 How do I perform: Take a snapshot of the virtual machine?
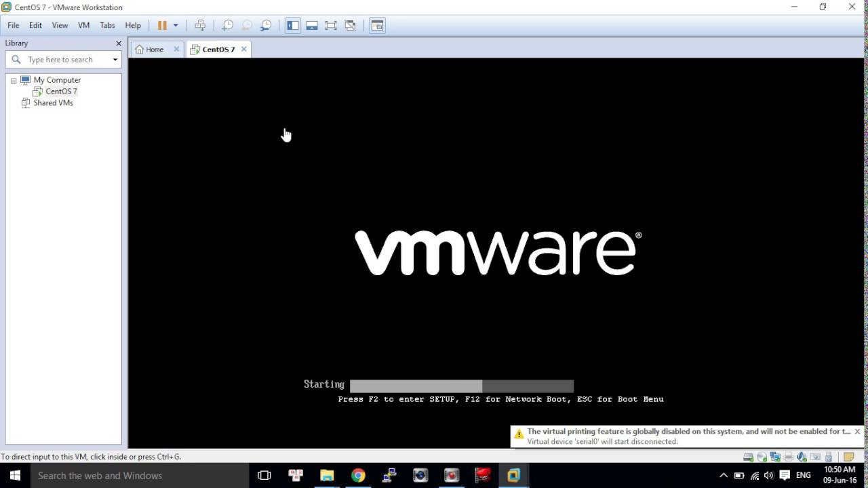(228, 25)
